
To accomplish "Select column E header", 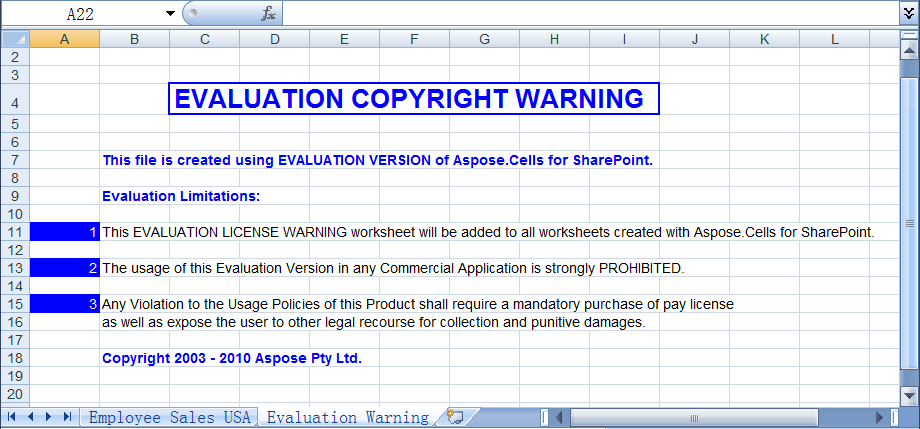I will 344,39.
